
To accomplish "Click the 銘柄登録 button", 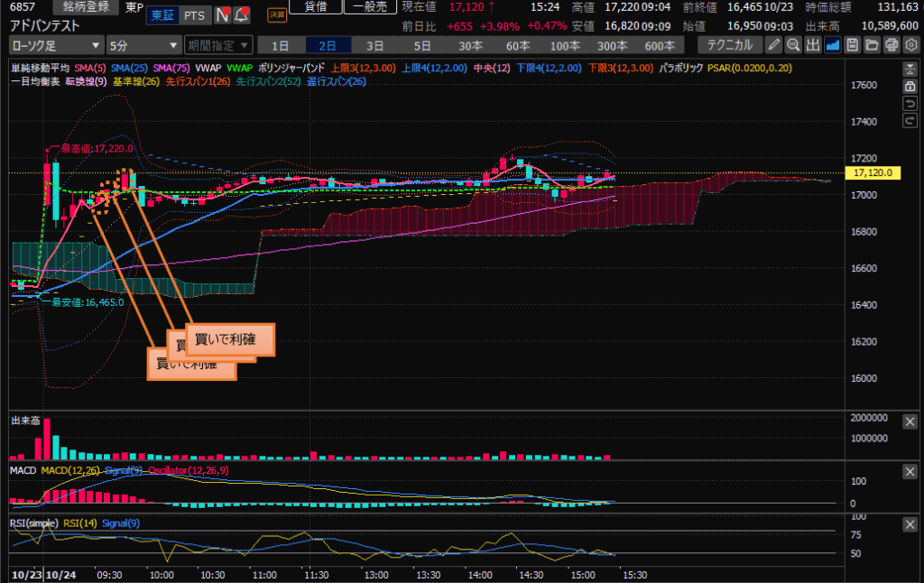I will (x=86, y=7).
